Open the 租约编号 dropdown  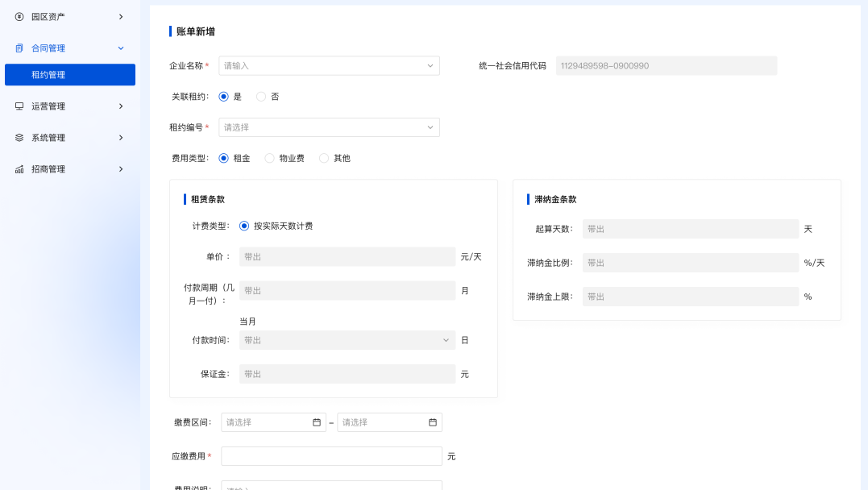(329, 127)
